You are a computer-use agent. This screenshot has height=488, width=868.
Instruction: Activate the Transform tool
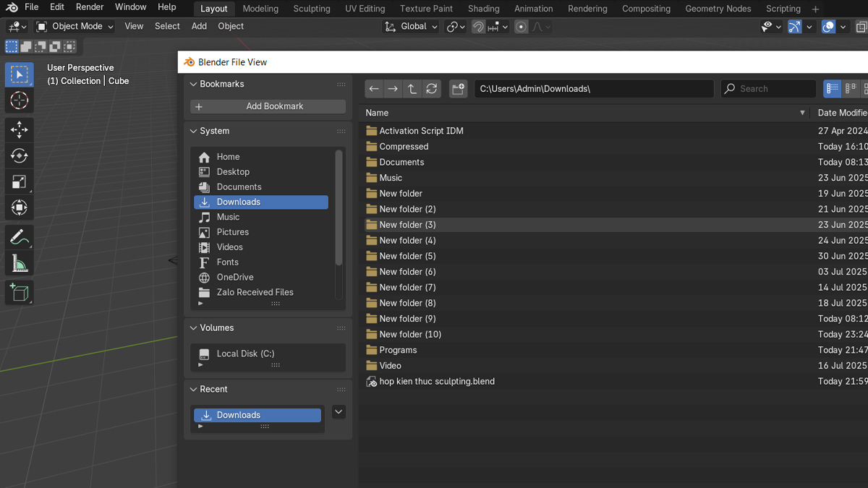click(x=20, y=207)
